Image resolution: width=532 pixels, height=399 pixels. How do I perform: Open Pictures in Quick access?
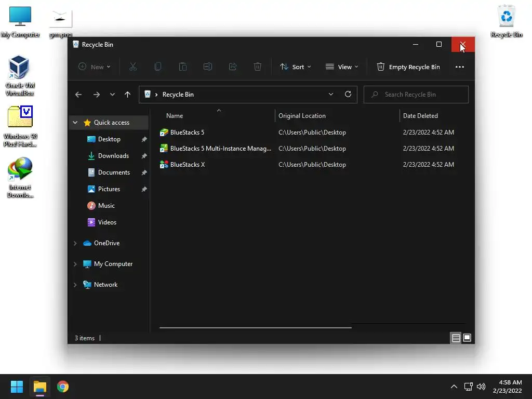click(109, 189)
